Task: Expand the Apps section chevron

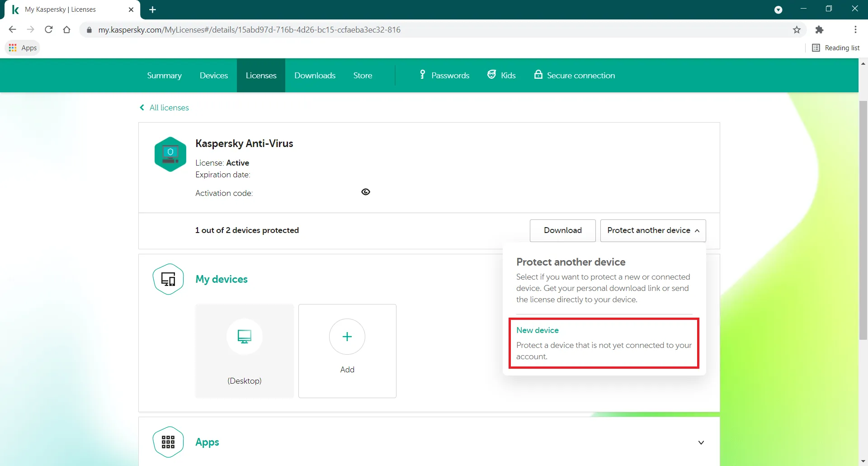Action: (701, 442)
